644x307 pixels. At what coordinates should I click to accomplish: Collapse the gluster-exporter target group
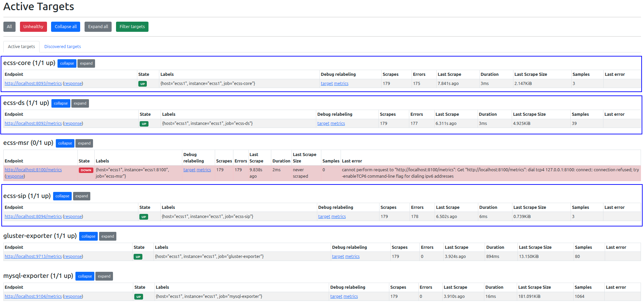click(x=88, y=237)
